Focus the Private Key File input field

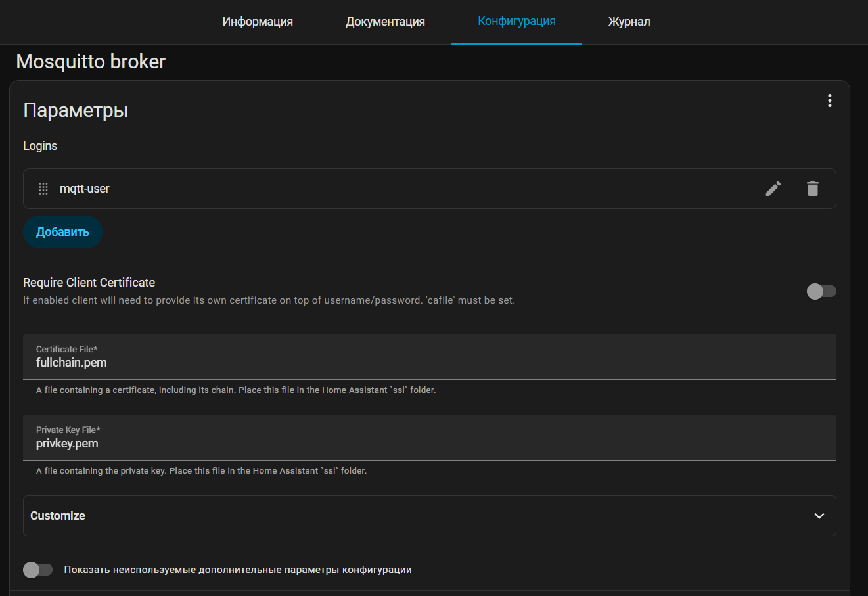[430, 438]
